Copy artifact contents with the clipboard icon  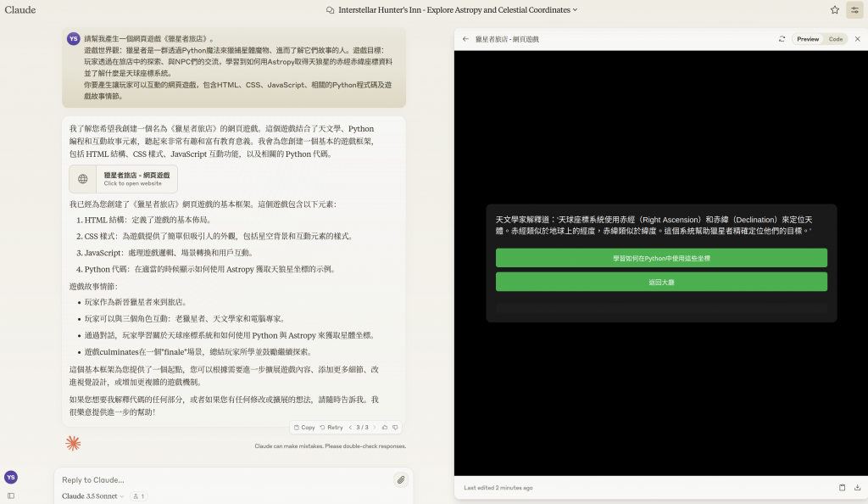[842, 488]
